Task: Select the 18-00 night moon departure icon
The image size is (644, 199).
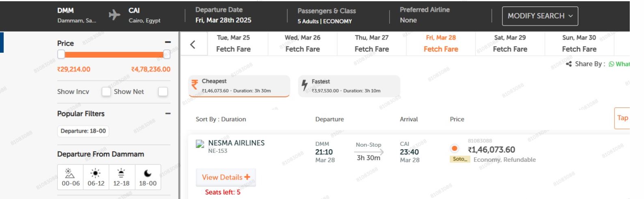Action: [148, 173]
